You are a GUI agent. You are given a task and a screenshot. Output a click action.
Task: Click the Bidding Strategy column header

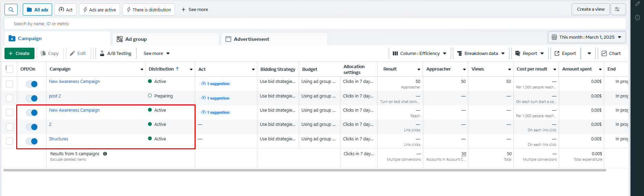pos(278,69)
